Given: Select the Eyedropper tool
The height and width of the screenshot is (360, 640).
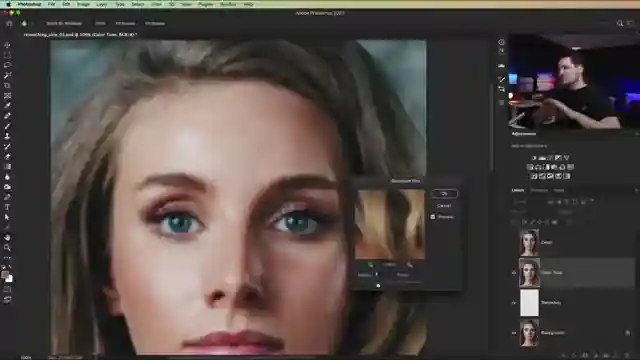Looking at the screenshot, I should pyautogui.click(x=7, y=106).
